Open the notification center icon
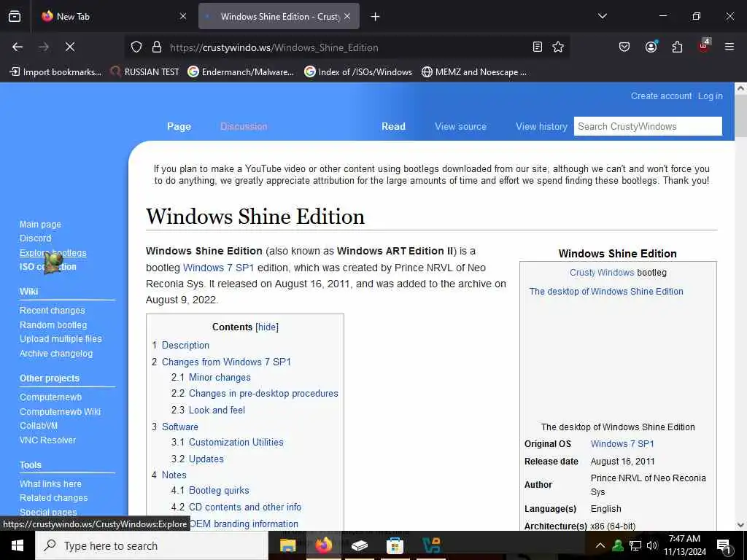 (724, 545)
